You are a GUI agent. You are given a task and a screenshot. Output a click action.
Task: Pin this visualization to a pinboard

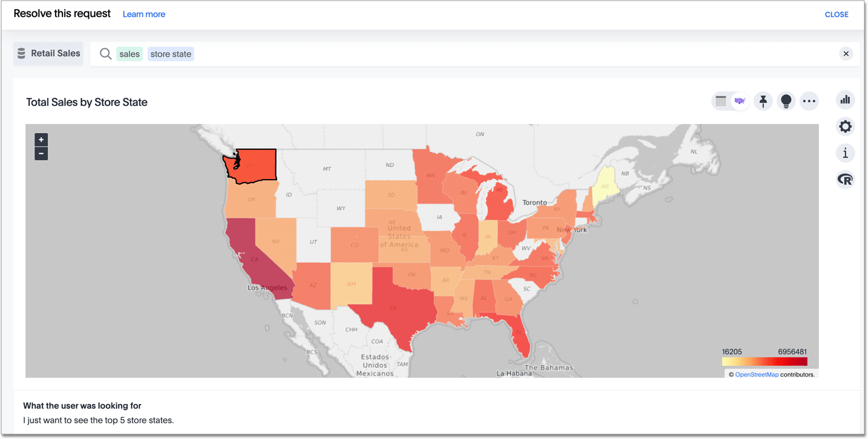(763, 101)
